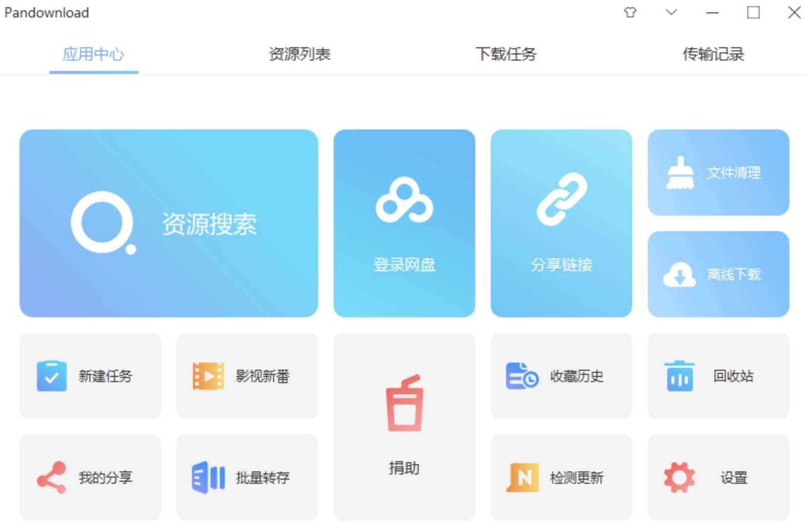This screenshot has width=812, height=531.
Task: Click the 检测更新 N icon
Action: point(523,478)
